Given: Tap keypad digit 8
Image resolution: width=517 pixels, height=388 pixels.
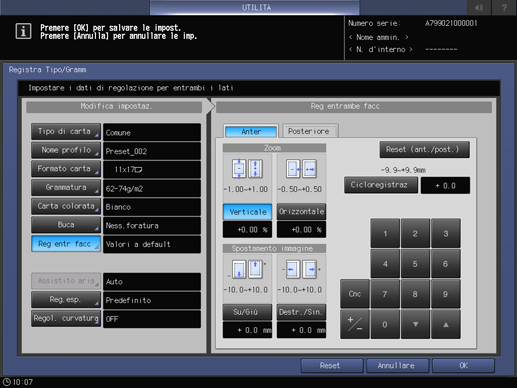Looking at the screenshot, I should tap(415, 294).
